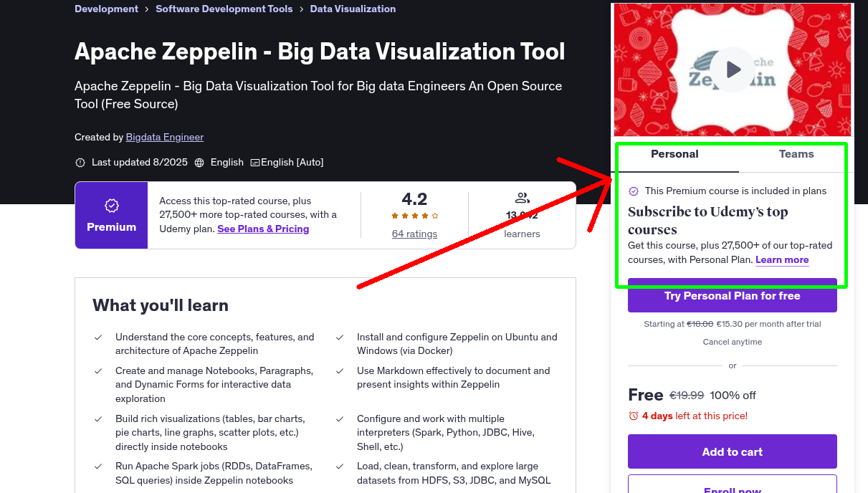
Task: Click checkmark beside 'Load, clean, transform'
Action: click(x=340, y=466)
